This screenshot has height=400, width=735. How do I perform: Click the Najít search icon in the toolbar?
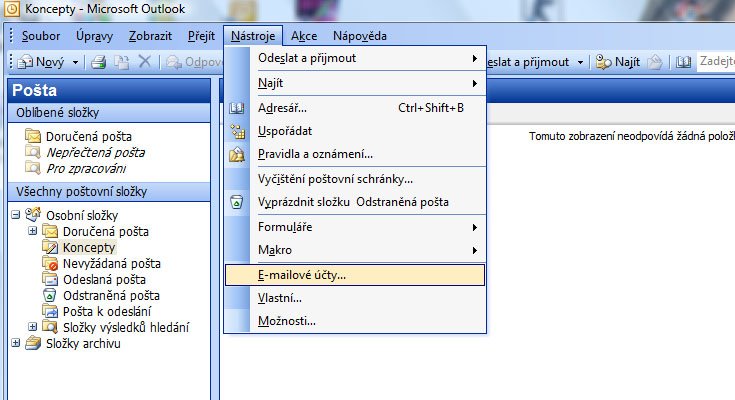coord(603,62)
